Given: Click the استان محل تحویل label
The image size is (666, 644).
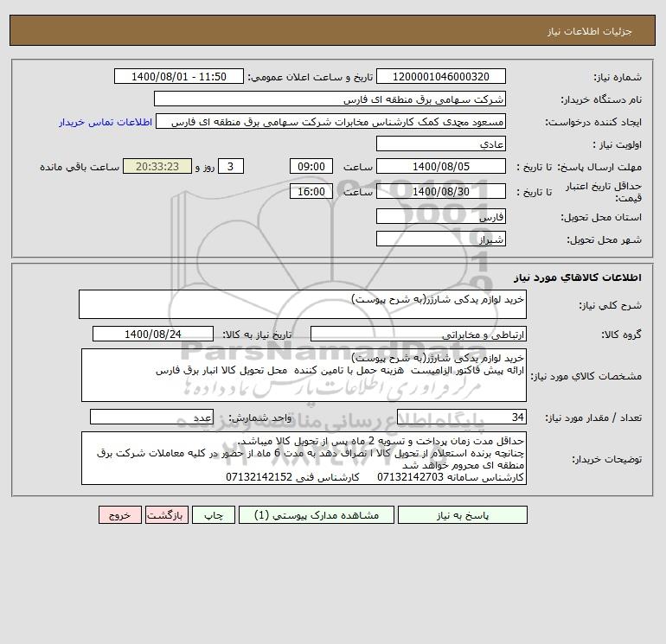Looking at the screenshot, I should point(601,217).
